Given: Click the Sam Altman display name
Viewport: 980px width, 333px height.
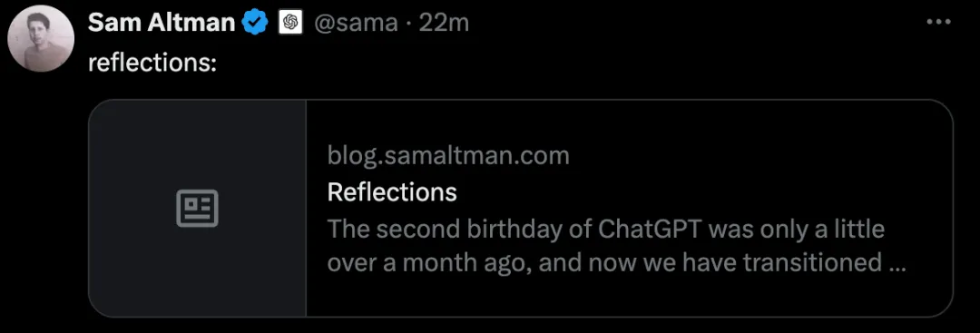Looking at the screenshot, I should point(162,23).
